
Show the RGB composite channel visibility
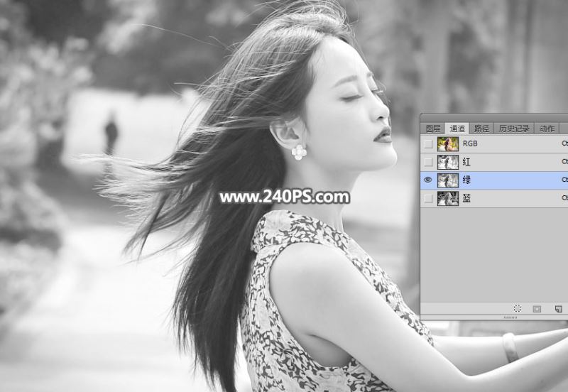[428, 144]
